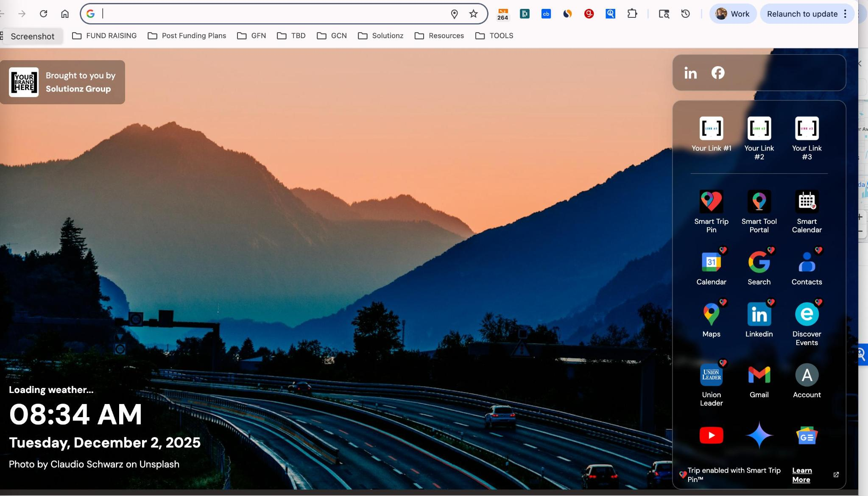
Task: Open Google Maps from the app panel
Action: [711, 314]
